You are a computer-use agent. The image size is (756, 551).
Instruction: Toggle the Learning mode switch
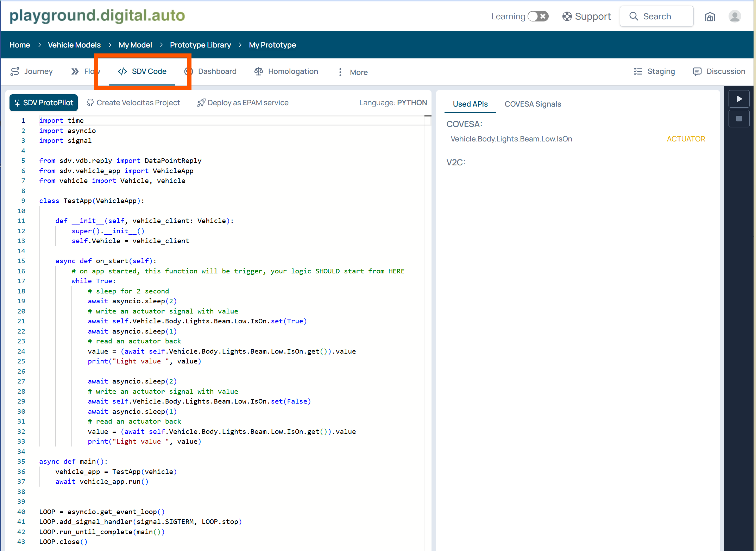pos(538,16)
